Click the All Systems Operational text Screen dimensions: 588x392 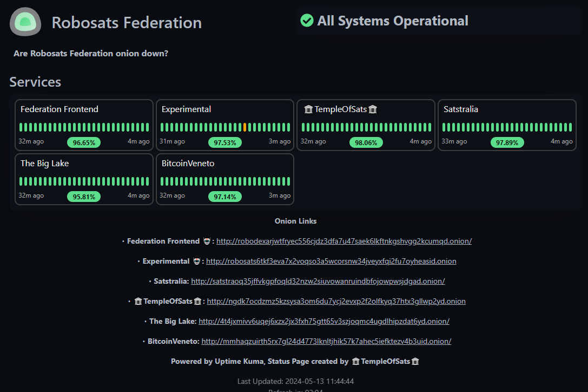(393, 21)
